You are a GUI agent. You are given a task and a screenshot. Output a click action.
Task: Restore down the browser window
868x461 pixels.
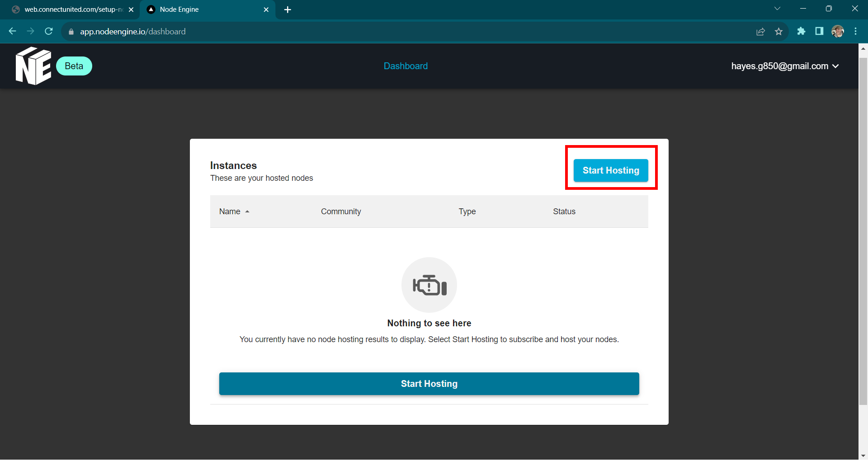(x=829, y=9)
